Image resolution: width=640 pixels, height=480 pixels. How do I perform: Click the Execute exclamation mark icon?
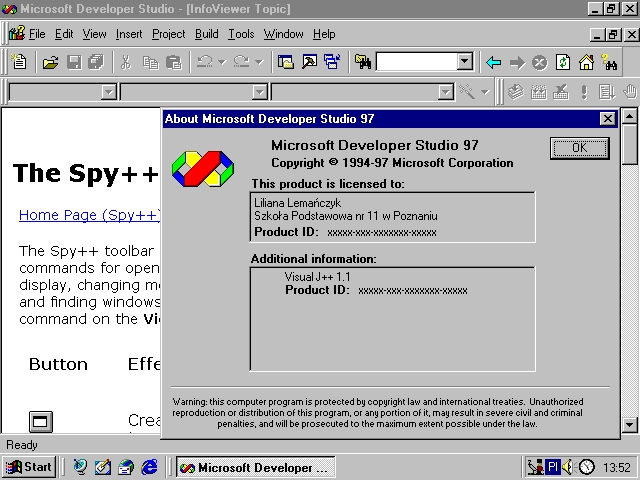click(x=584, y=92)
